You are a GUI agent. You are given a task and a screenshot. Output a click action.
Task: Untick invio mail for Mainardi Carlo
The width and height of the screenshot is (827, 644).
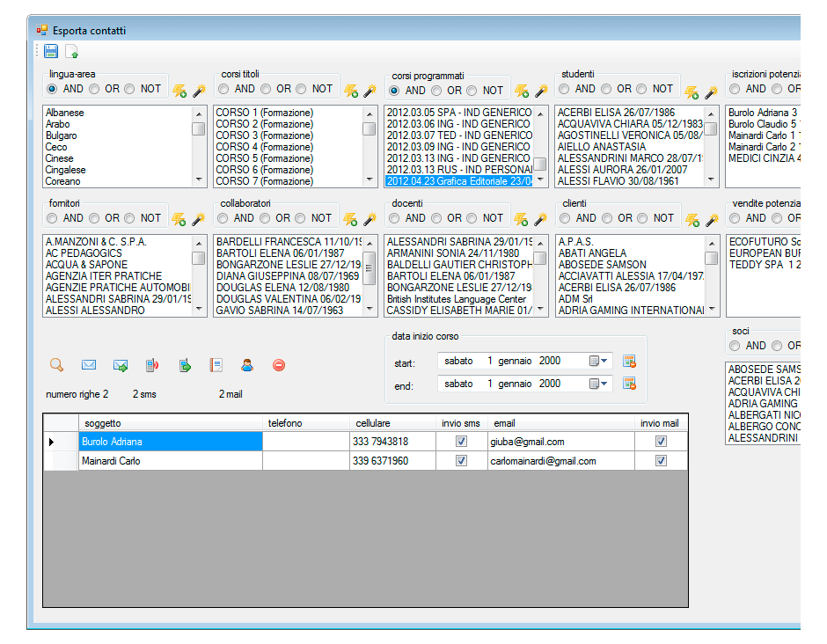coord(661,461)
